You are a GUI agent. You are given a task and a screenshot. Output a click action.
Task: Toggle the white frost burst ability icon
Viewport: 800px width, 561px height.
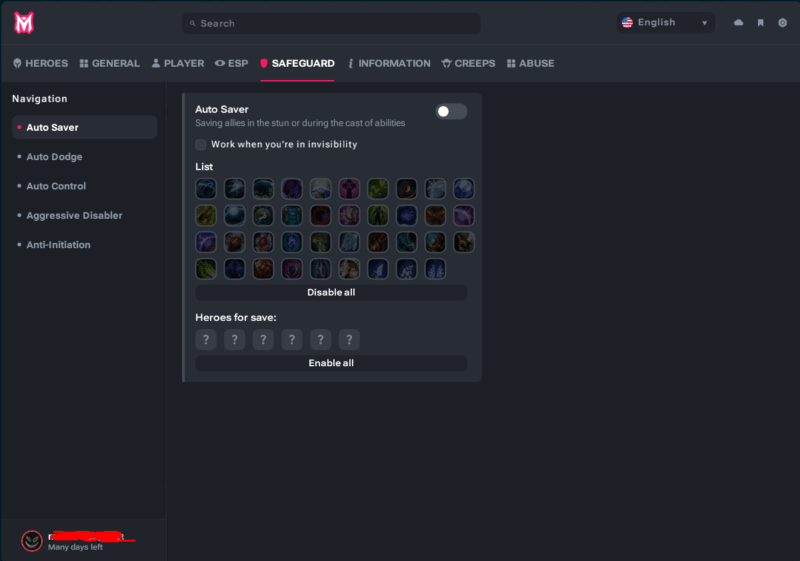click(x=435, y=189)
